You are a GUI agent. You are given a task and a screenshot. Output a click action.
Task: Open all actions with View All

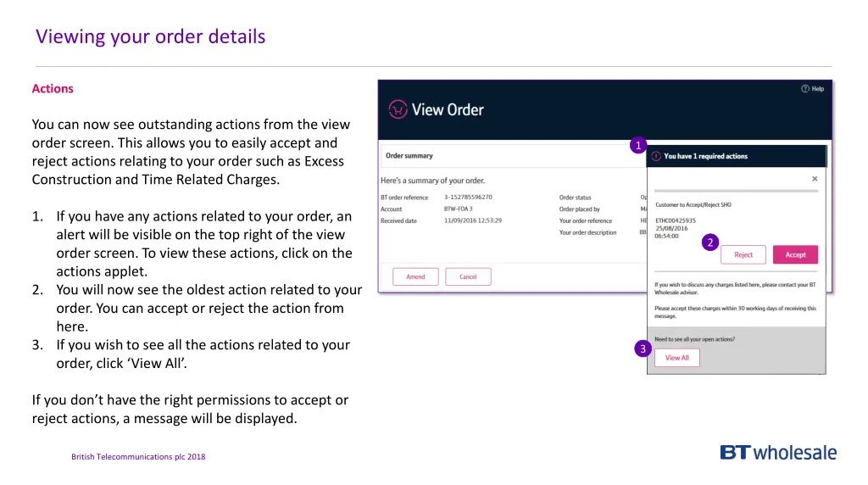point(676,358)
